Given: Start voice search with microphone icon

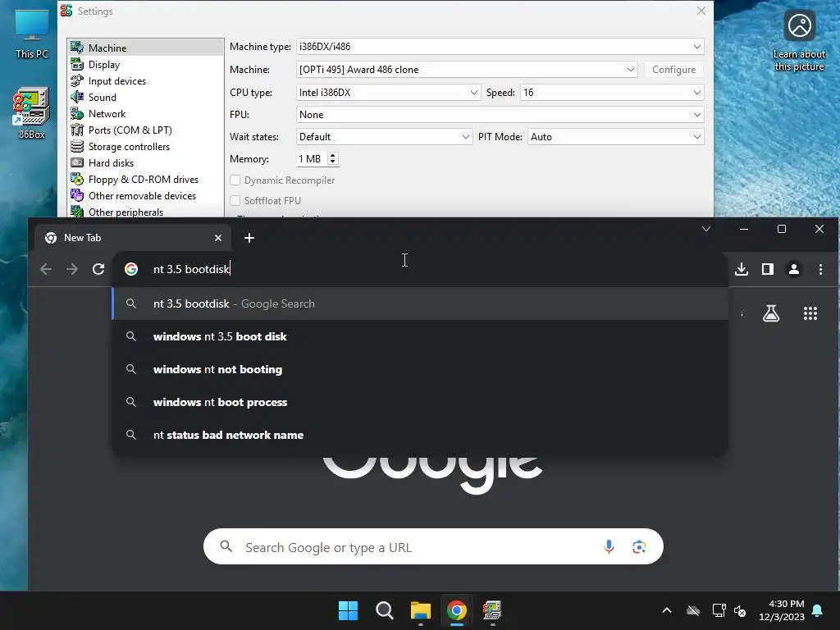Looking at the screenshot, I should pyautogui.click(x=609, y=547).
